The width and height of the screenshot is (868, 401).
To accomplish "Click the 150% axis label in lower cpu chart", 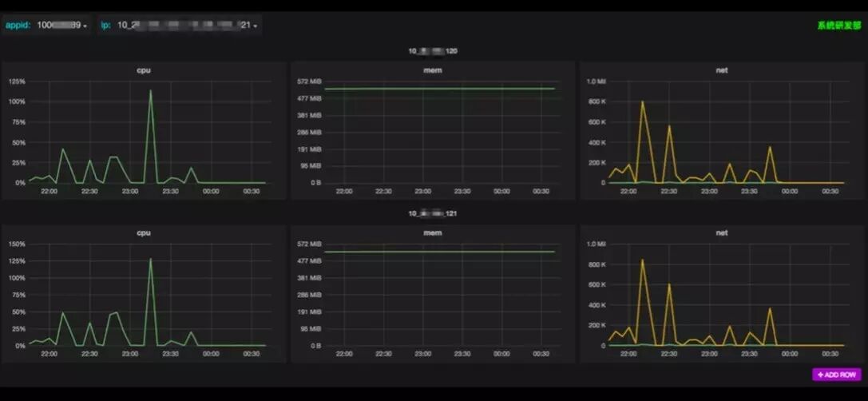I will pos(18,244).
